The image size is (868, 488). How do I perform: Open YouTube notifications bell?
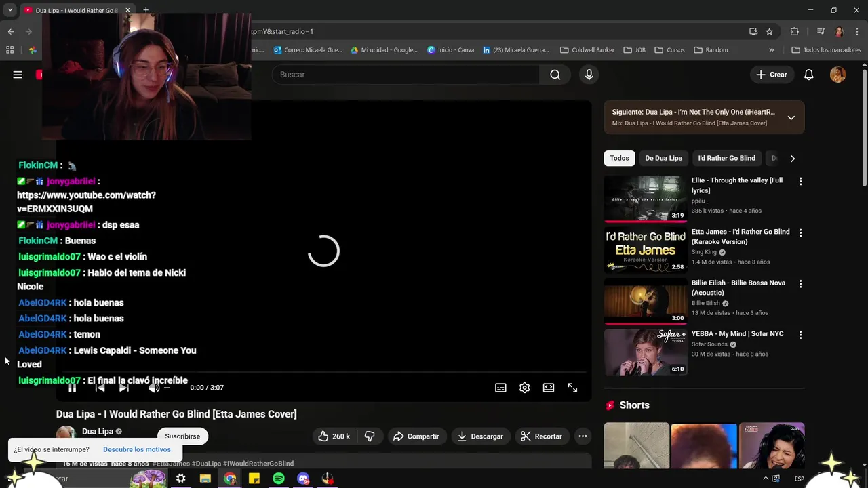tap(808, 75)
